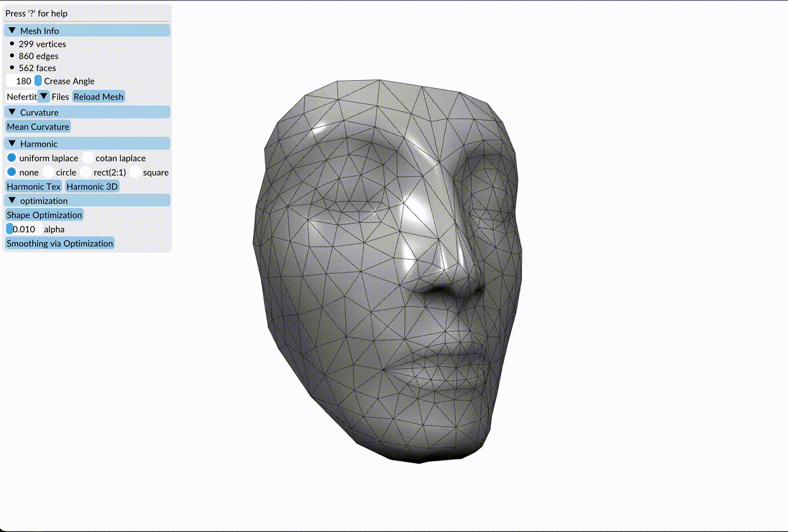788x532 pixels.
Task: Click the Harmonic 3D button
Action: [92, 187]
